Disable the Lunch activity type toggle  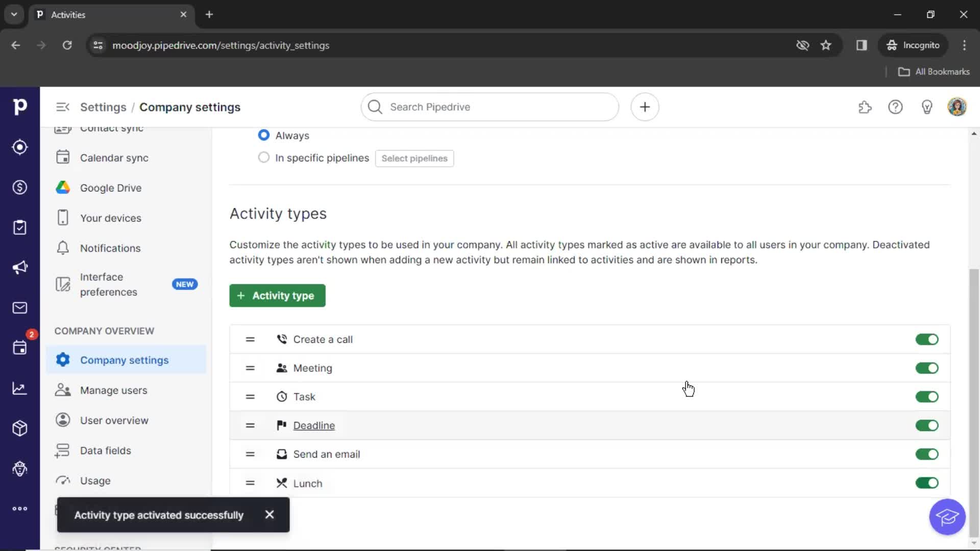pos(927,483)
